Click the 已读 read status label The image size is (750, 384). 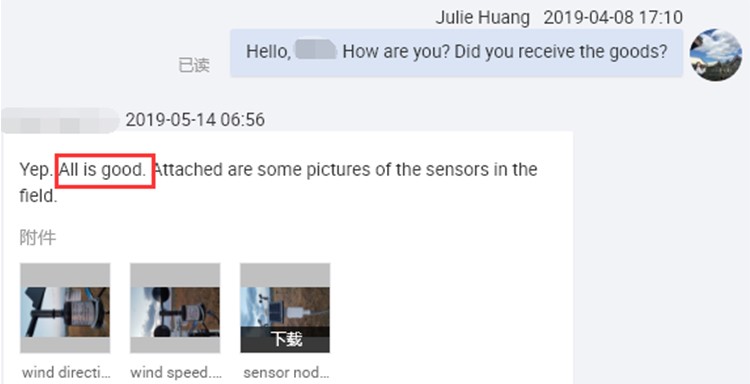194,66
